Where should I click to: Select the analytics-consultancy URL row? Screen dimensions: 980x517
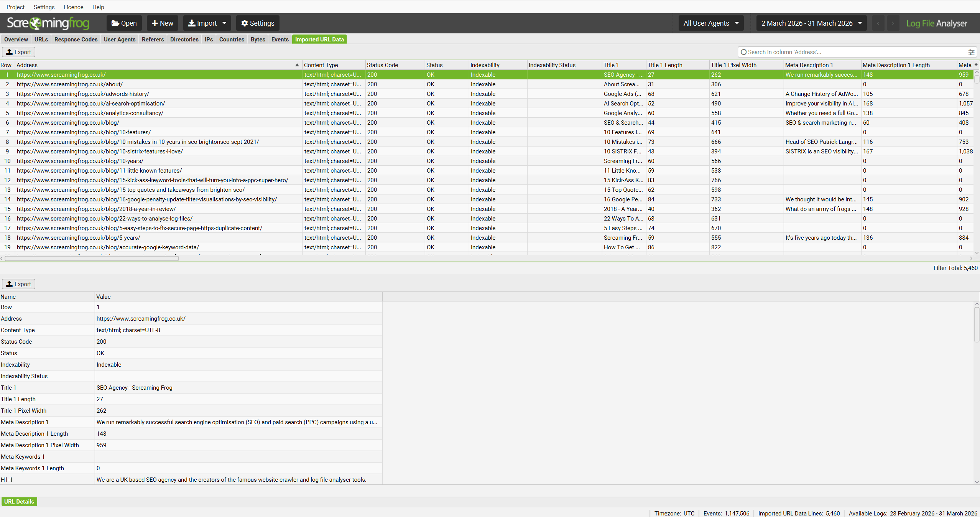[487, 113]
